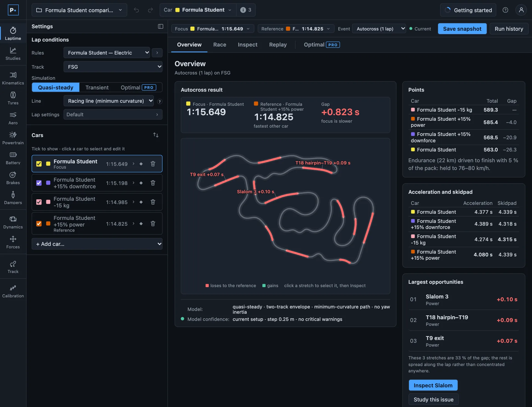Go to the Battery section
Viewport: 532px width, 407px height.
13,158
